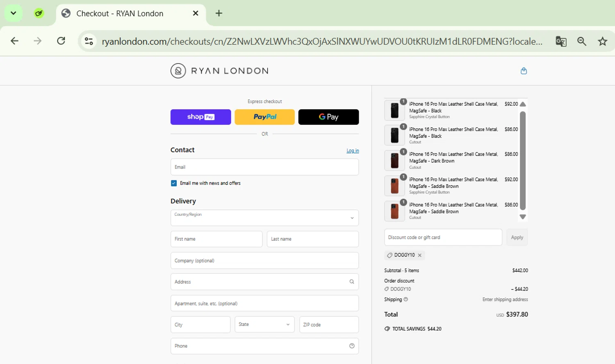
Task: Focus the Address field
Action: (x=265, y=282)
